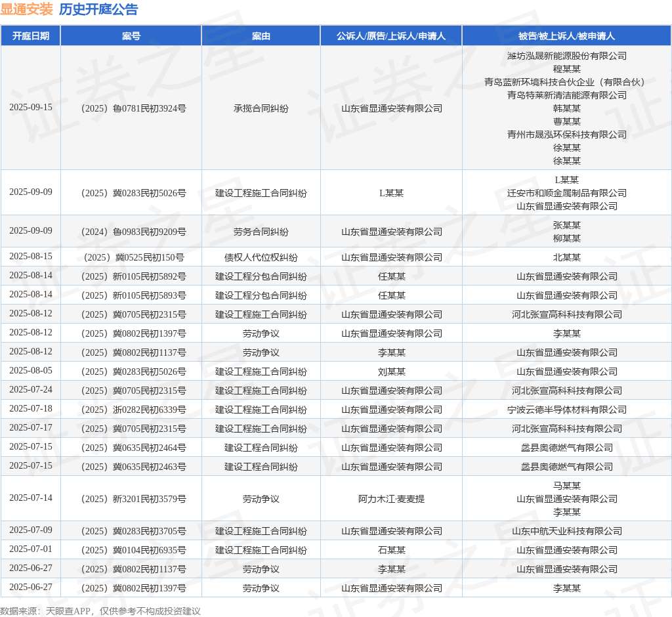
Task: Click the date 2025-08-15
Action: click(31, 257)
